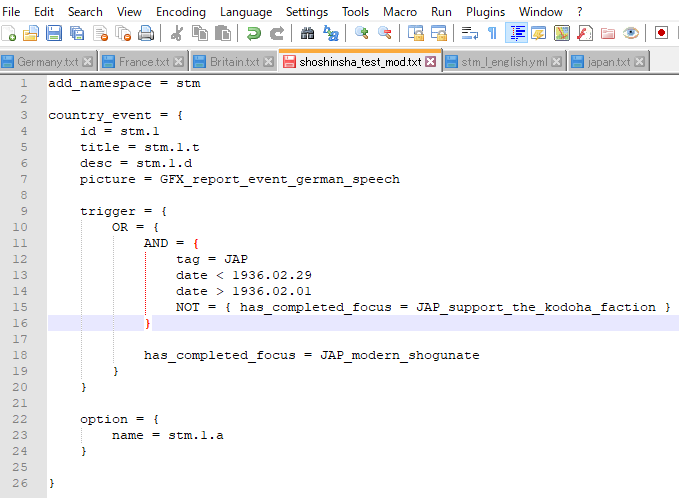Image resolution: width=679 pixels, height=498 pixels.
Task: Close the japan.txt tab
Action: (x=640, y=62)
